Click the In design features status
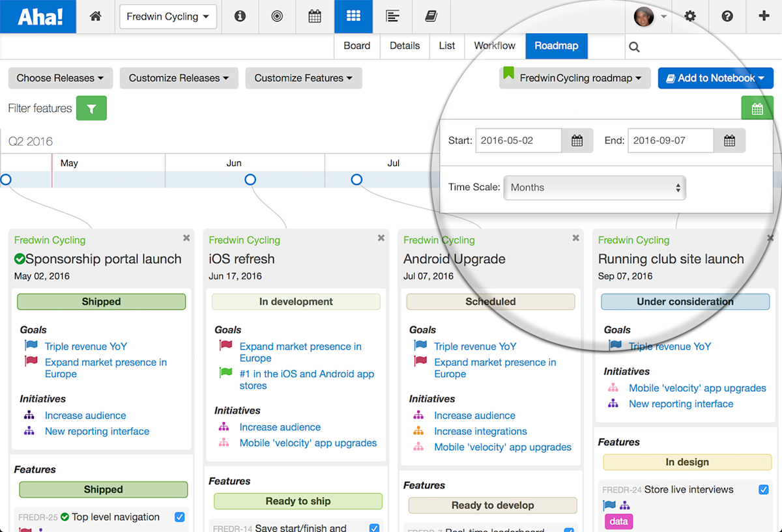The image size is (782, 532). coord(687,462)
